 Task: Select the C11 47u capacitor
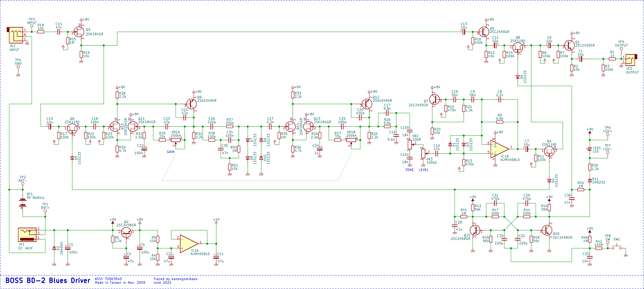(x=216, y=257)
